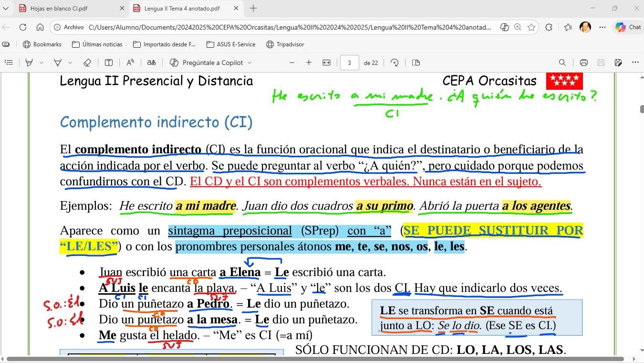Image resolution: width=644 pixels, height=363 pixels.
Task: Select the Erase annotation tool
Action: [x=87, y=63]
